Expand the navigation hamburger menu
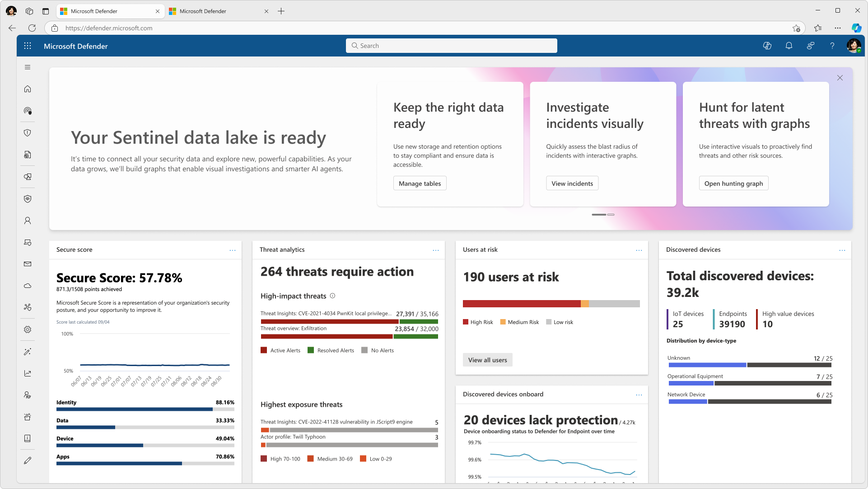 [x=28, y=67]
